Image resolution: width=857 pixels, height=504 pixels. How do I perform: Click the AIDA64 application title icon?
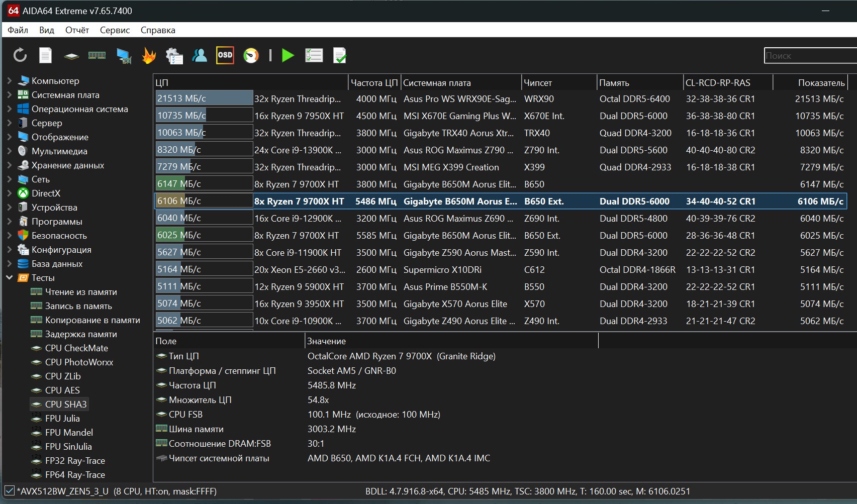[13, 11]
